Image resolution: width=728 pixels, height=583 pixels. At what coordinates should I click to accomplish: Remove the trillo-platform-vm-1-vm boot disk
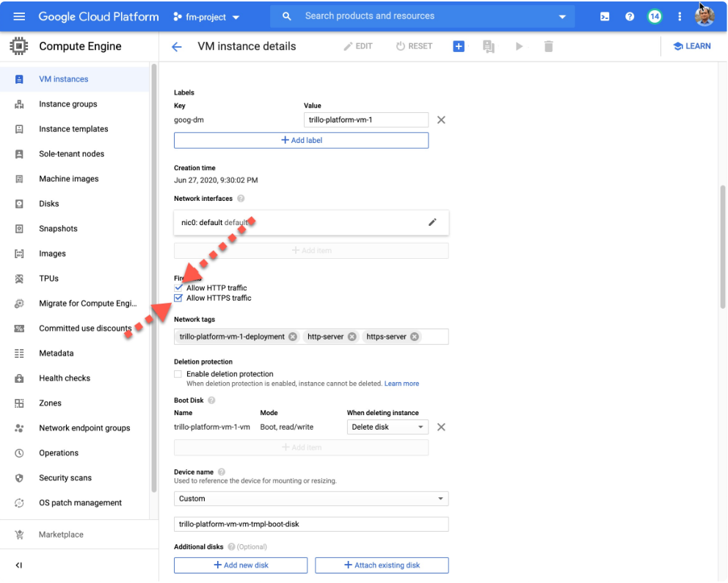coord(441,427)
